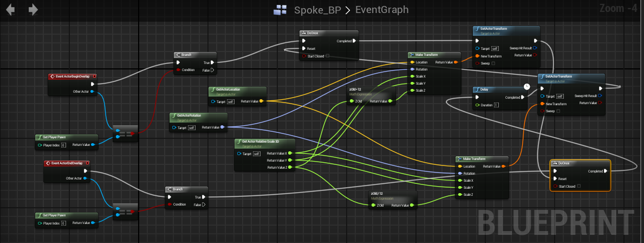Select the Event ActorEndOverlap node title

pyautogui.click(x=67, y=163)
